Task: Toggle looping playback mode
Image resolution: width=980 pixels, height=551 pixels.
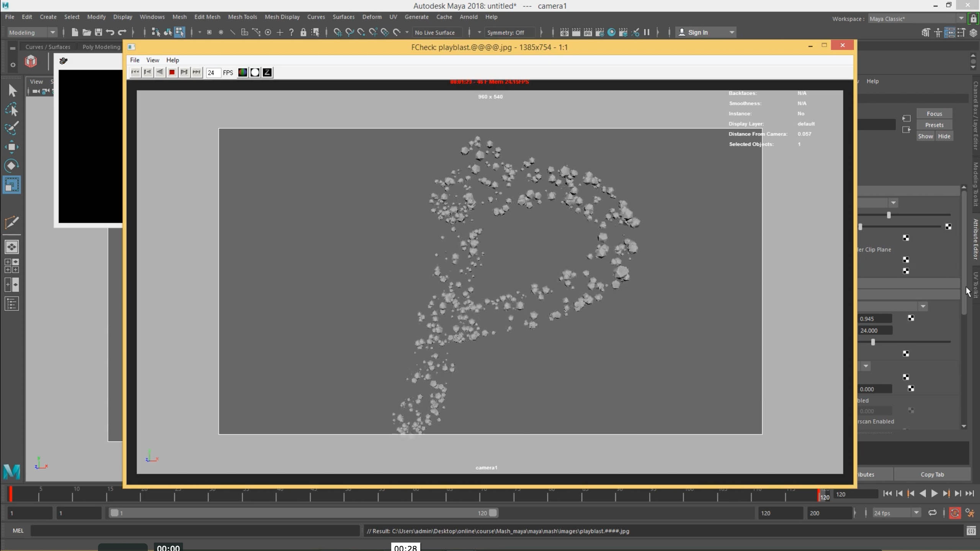Action: (x=933, y=513)
